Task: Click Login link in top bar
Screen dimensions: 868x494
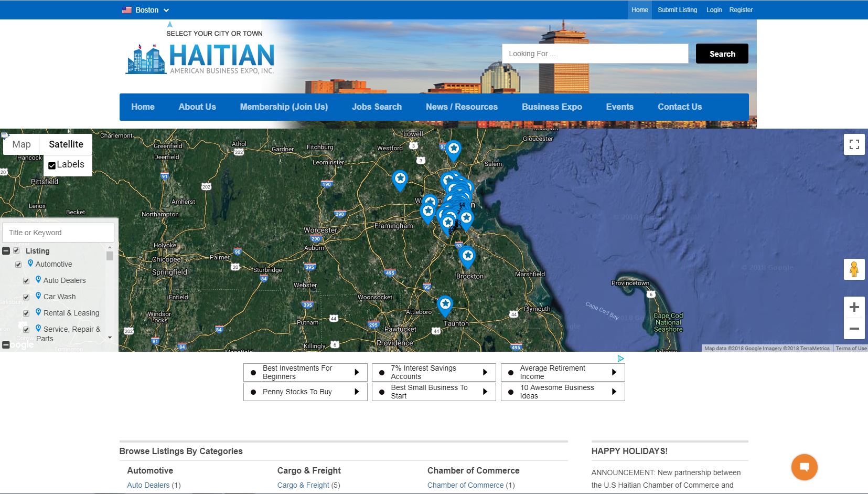Action: click(714, 10)
